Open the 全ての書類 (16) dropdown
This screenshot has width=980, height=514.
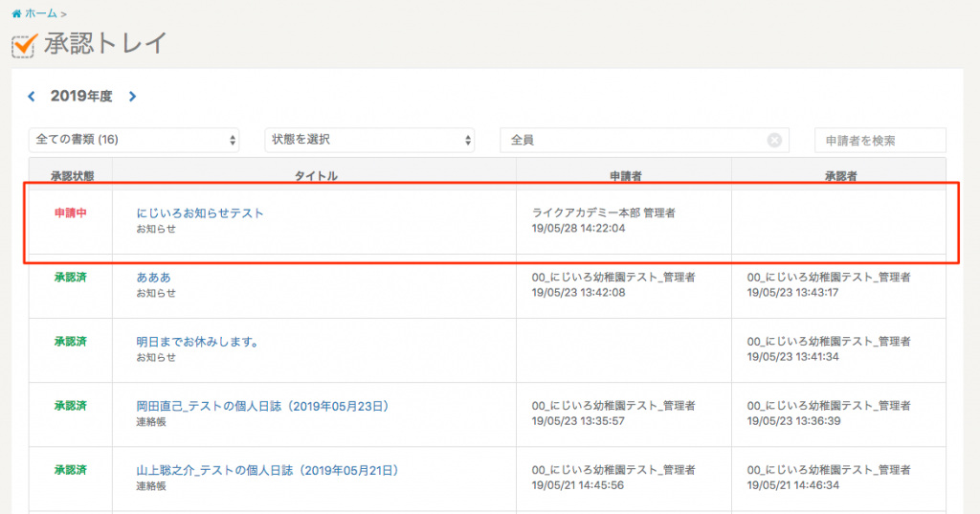coord(134,140)
